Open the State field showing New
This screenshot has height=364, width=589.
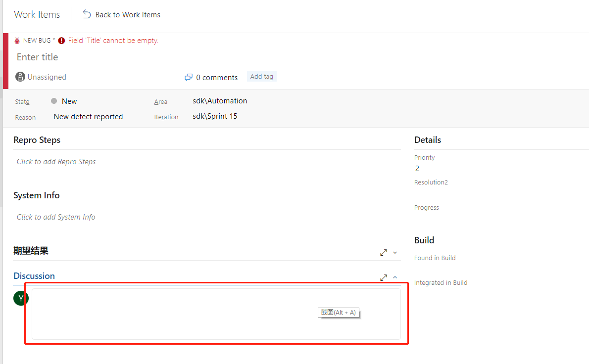[x=69, y=101]
